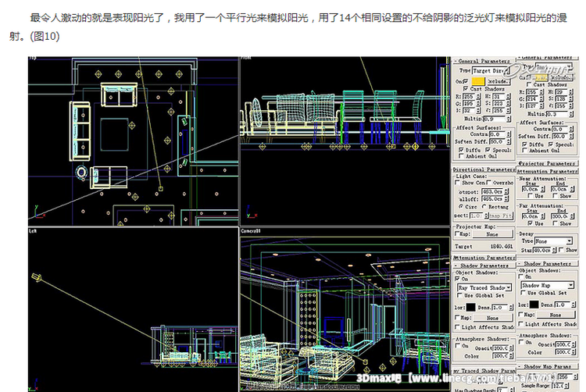Click the Decay Start 40.0cm field

[x=541, y=250]
